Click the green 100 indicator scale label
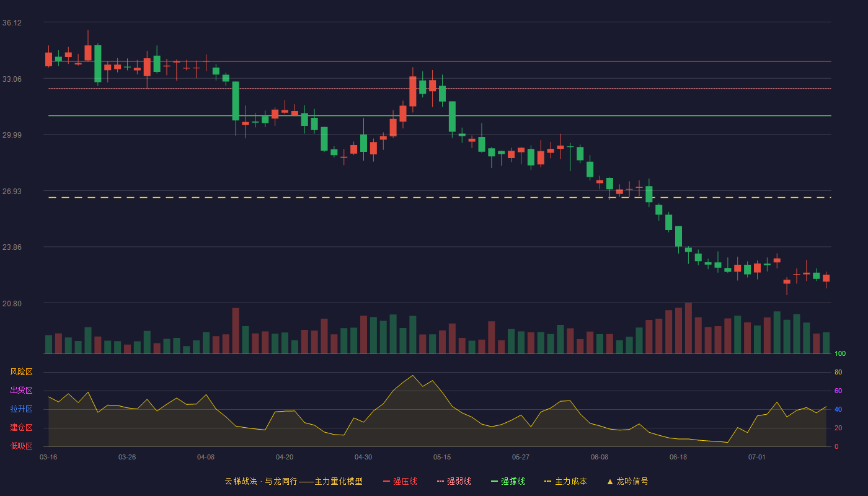 pyautogui.click(x=840, y=354)
